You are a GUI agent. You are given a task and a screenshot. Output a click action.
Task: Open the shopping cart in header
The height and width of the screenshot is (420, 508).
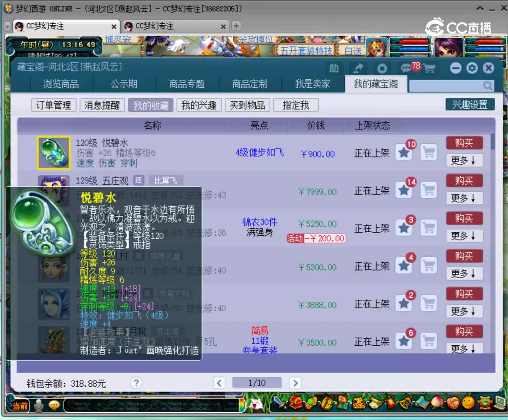coord(429,69)
